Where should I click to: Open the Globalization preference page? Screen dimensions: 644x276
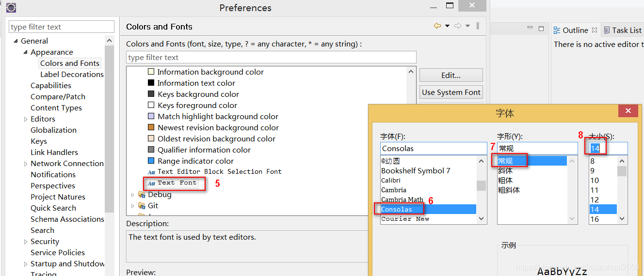[x=53, y=130]
